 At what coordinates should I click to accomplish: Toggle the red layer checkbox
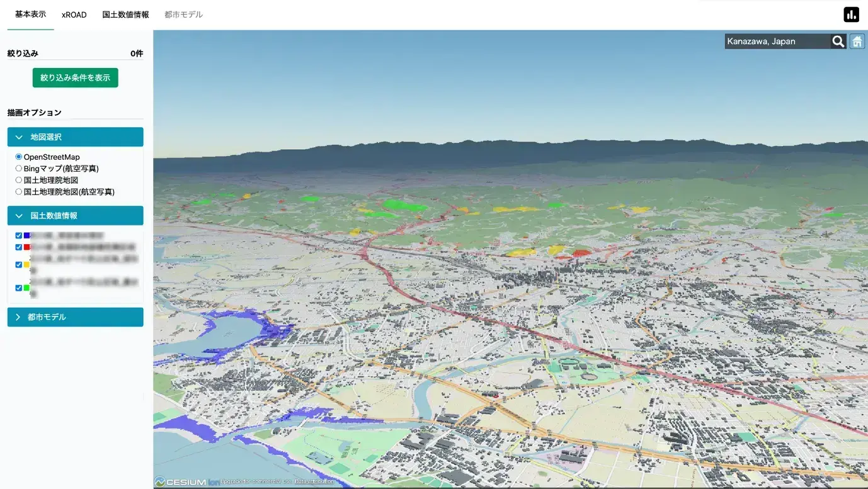coord(19,247)
